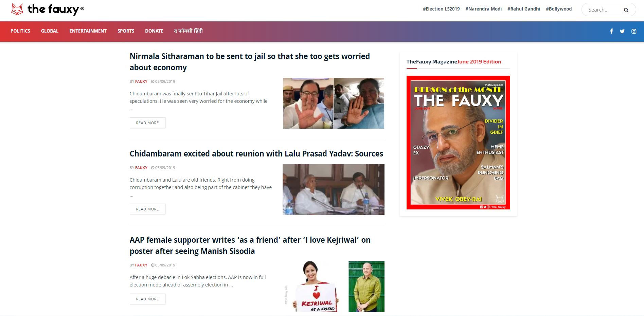The height and width of the screenshot is (316, 644).
Task: Click the Fauxy author link of first article
Action: (141, 81)
